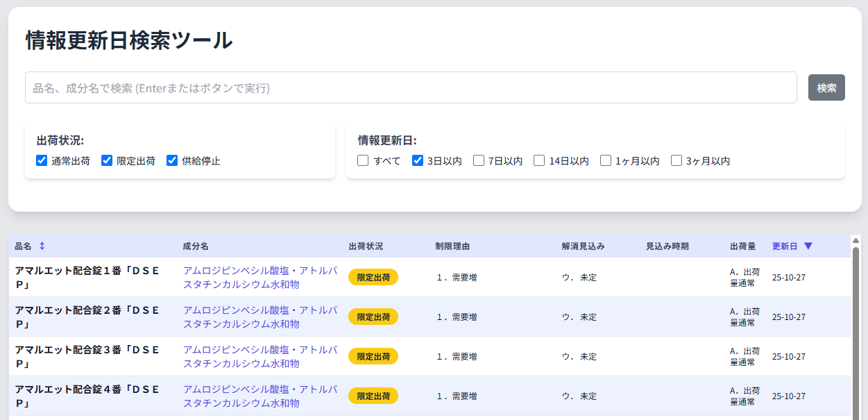This screenshot has height=420, width=868.
Task: Enable the 1ヶ月以内 checkbox
Action: (605, 160)
